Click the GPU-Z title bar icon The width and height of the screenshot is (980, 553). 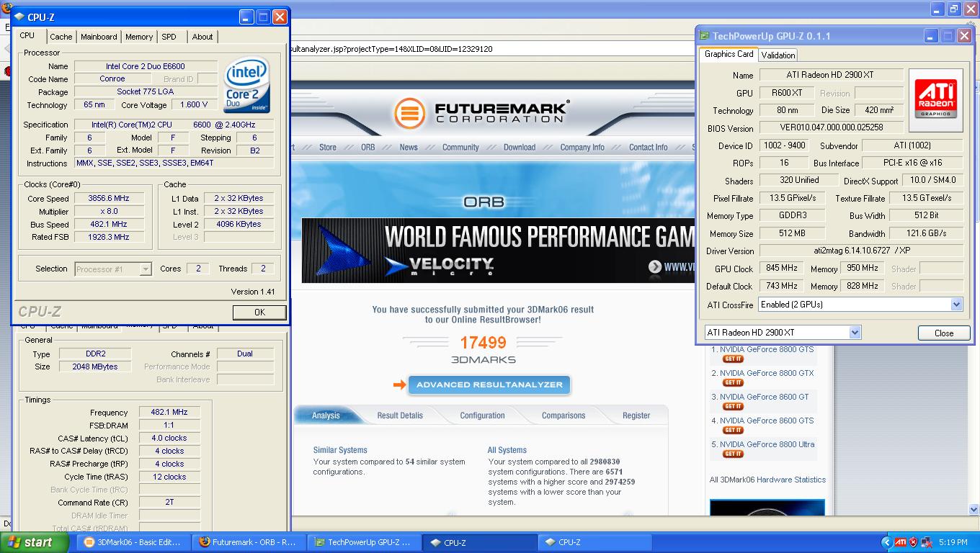pos(703,35)
